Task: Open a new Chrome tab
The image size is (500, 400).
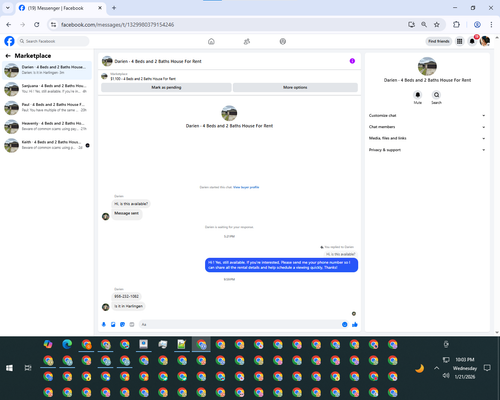Action: (114, 8)
